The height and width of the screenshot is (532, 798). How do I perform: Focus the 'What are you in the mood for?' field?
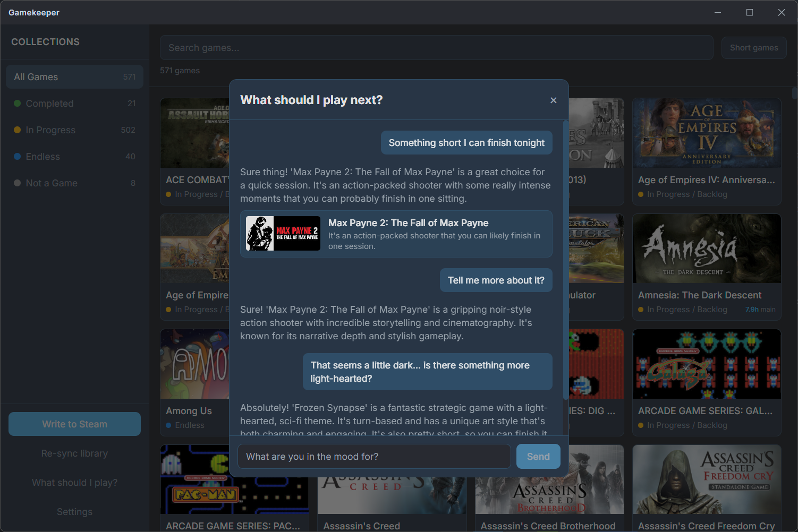pos(374,457)
